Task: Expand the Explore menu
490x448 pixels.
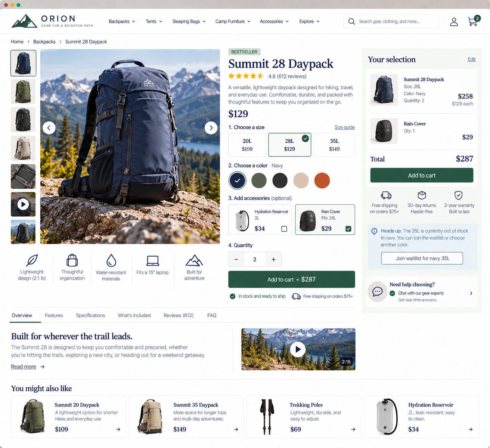Action: pos(309,21)
